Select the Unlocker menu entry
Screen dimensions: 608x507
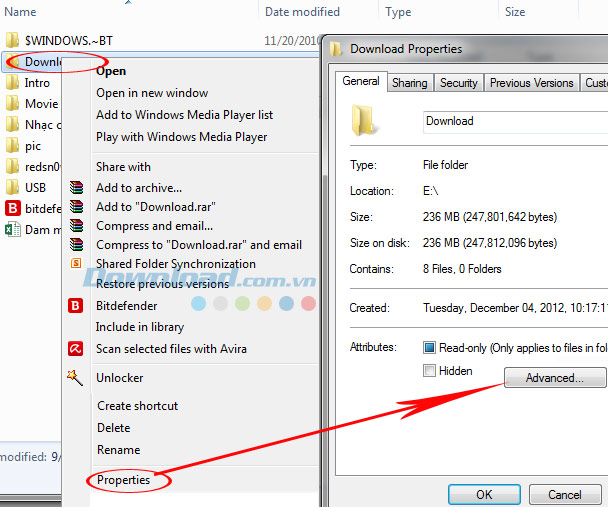119,378
